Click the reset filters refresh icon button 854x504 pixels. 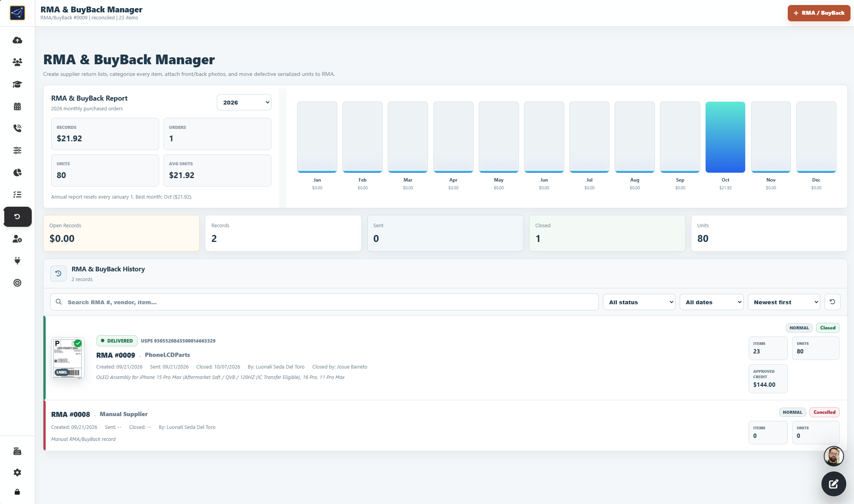(832, 302)
